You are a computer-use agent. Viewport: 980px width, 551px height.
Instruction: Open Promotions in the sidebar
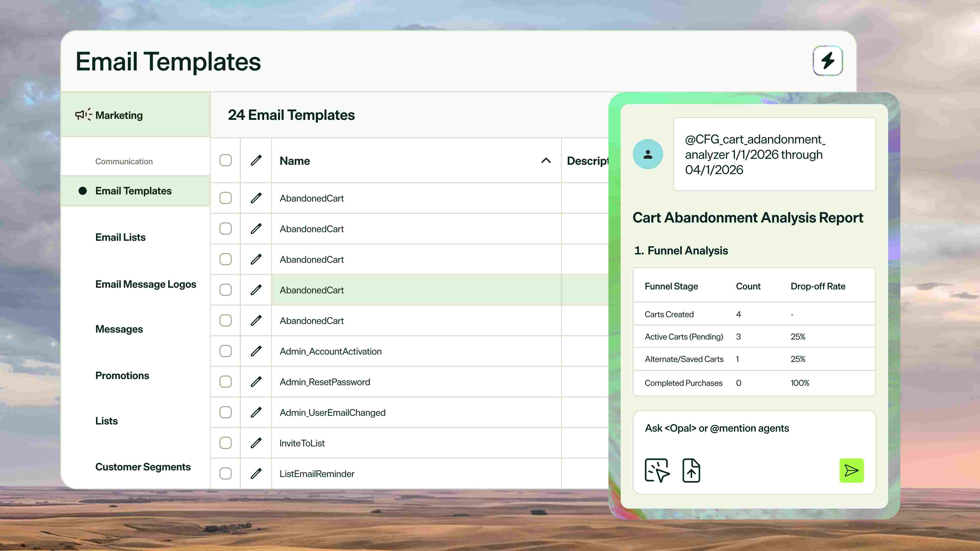click(122, 376)
